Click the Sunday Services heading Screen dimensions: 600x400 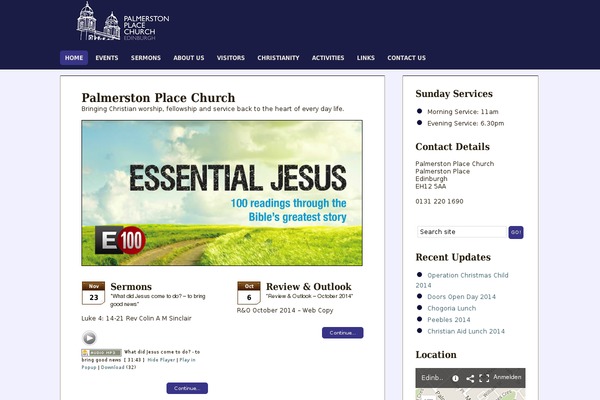pyautogui.click(x=454, y=94)
